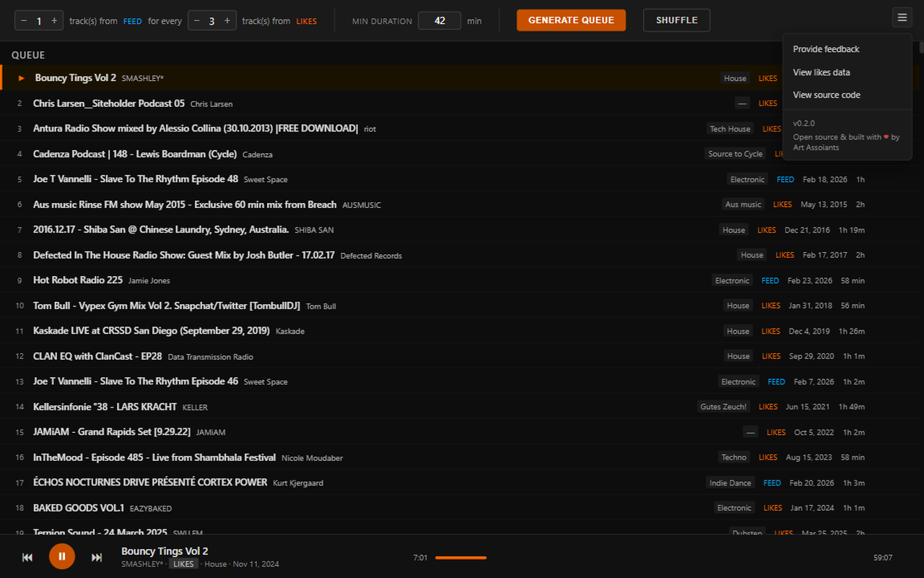Open the hamburger menu icon
The image size is (924, 578).
point(902,18)
